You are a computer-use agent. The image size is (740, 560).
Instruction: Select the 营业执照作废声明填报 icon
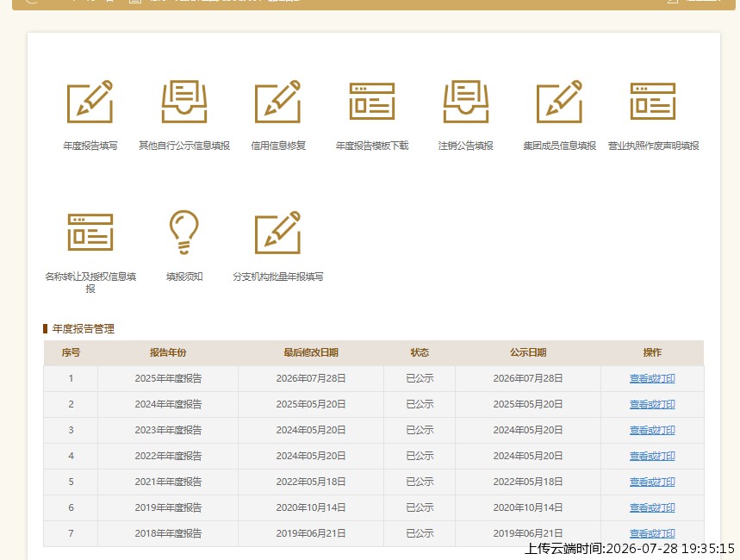[x=653, y=102]
